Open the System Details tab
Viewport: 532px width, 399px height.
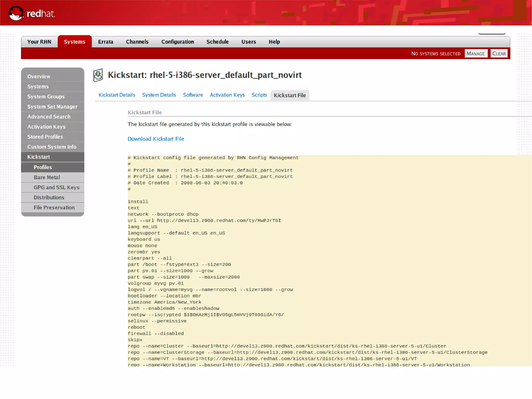(x=159, y=95)
